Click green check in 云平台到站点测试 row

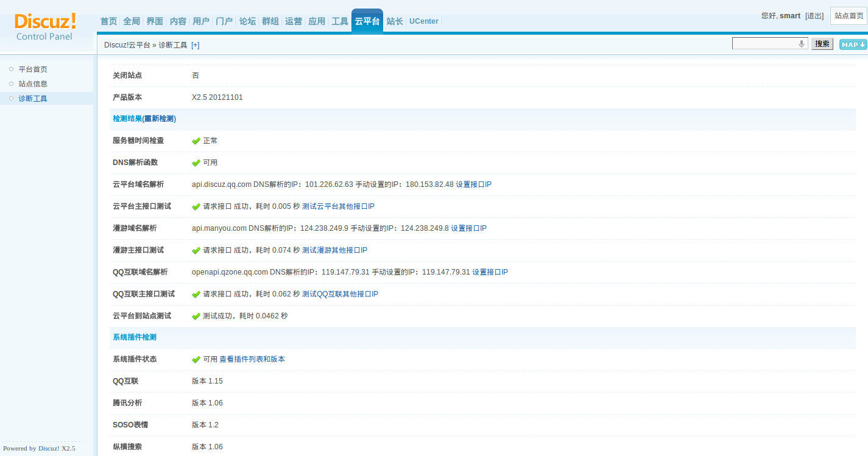(196, 317)
